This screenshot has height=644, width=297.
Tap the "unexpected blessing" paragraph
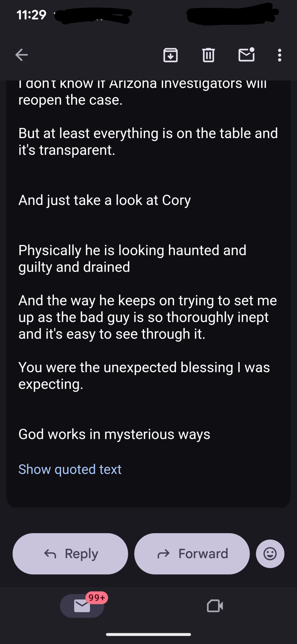[144, 376]
